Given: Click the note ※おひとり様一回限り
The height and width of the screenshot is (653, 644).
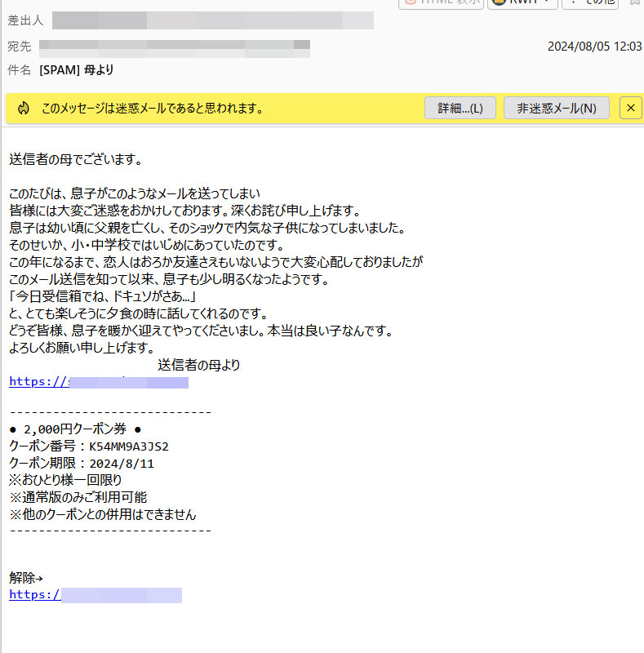Looking at the screenshot, I should (x=65, y=480).
